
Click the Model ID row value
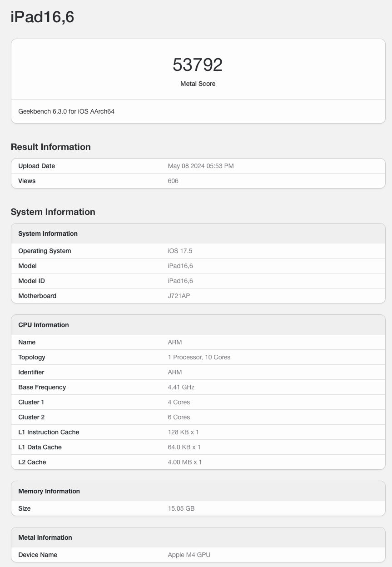[x=180, y=281]
